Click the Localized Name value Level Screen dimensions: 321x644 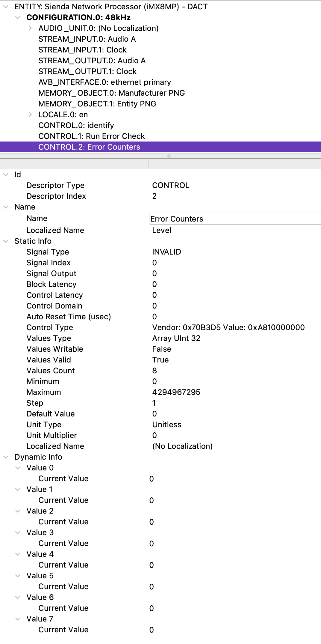pyautogui.click(x=162, y=230)
